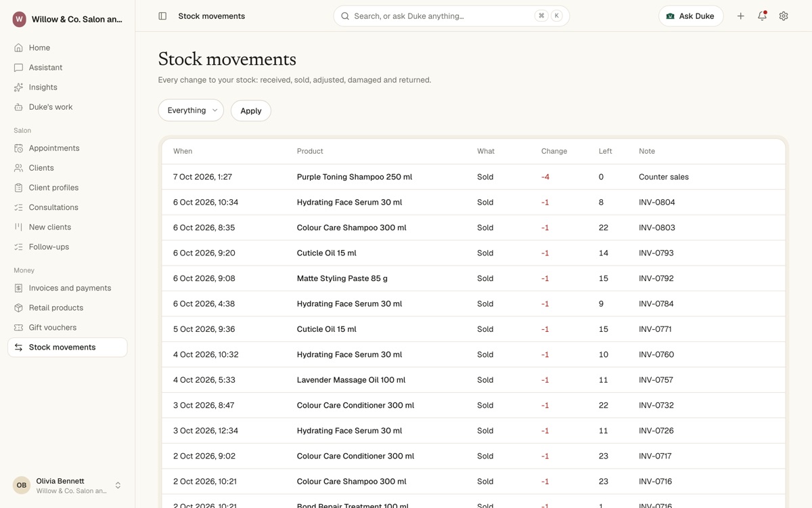Click the New clients icon
The image size is (812, 508).
point(18,227)
